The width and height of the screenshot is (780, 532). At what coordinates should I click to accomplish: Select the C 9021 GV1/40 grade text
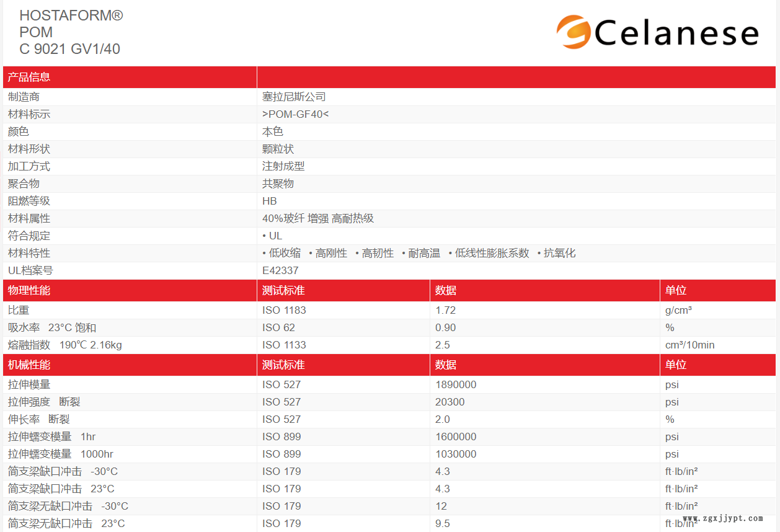[69, 48]
